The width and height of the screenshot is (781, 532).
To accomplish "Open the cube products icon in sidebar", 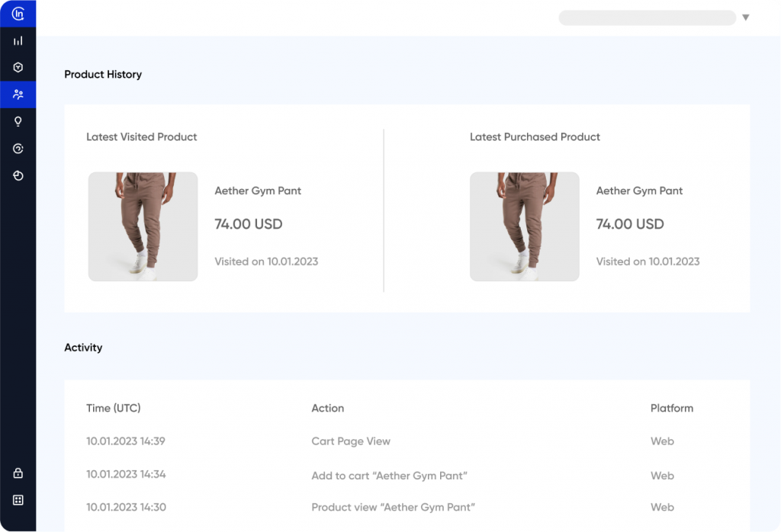I will tap(18, 67).
